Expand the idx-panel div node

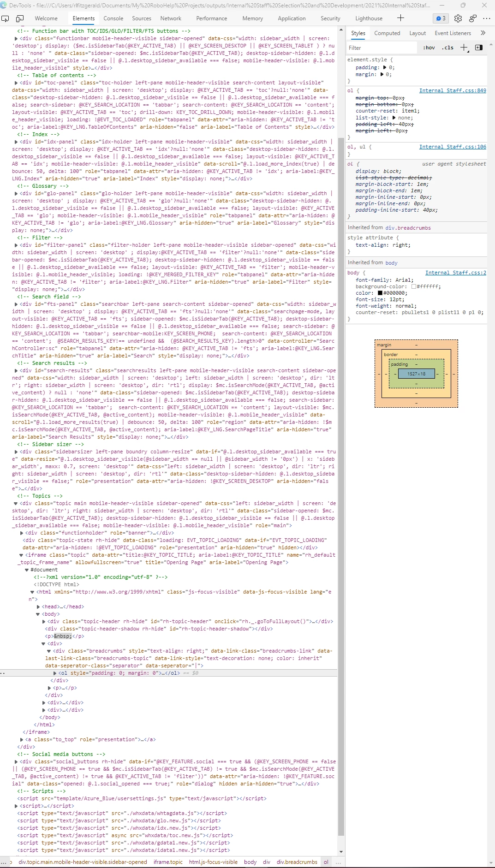pyautogui.click(x=17, y=142)
